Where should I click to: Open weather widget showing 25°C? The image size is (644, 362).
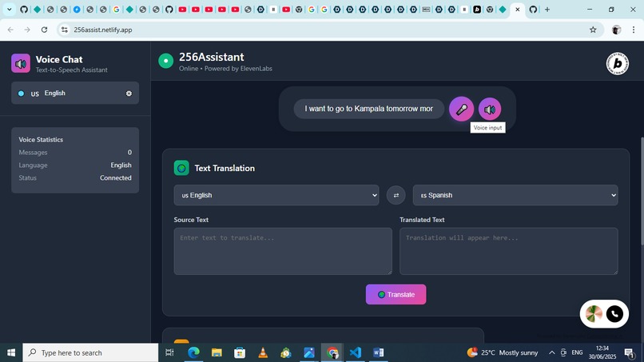pos(503,352)
